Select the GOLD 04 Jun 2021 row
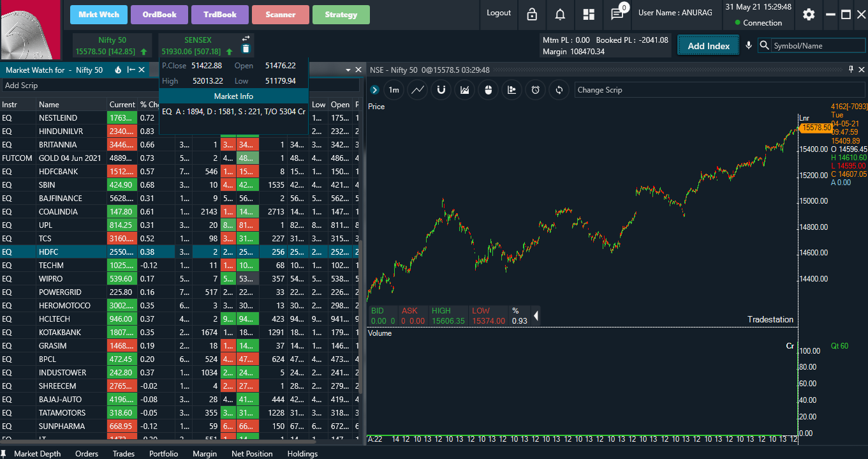Image resolution: width=868 pixels, height=459 pixels. pyautogui.click(x=180, y=158)
